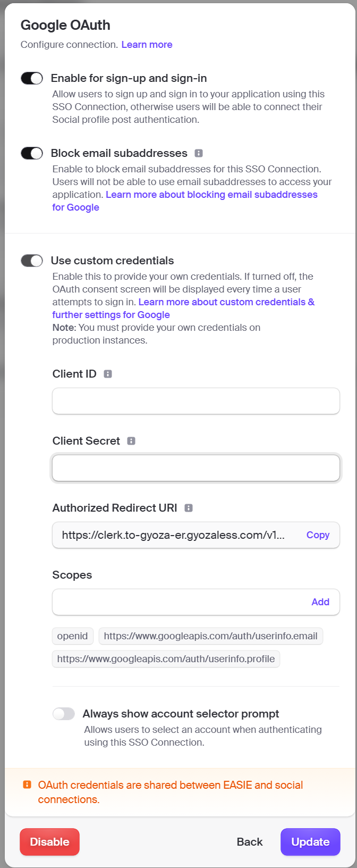
Task: Click Add in the Scopes field
Action: point(320,602)
